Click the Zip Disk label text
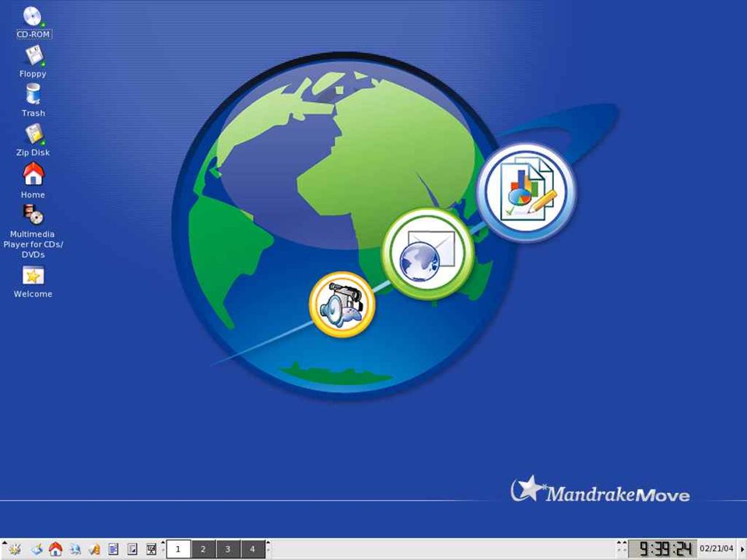Image resolution: width=747 pixels, height=560 pixels. (33, 152)
